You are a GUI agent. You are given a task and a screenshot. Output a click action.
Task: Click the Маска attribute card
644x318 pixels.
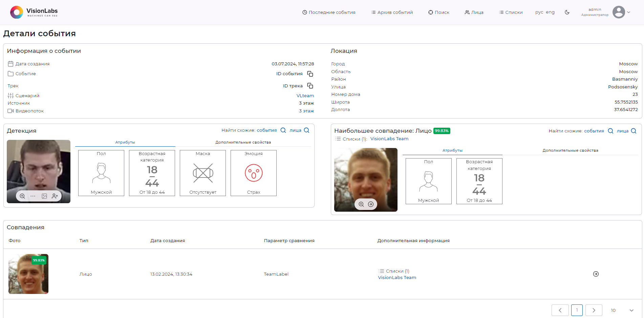point(203,173)
